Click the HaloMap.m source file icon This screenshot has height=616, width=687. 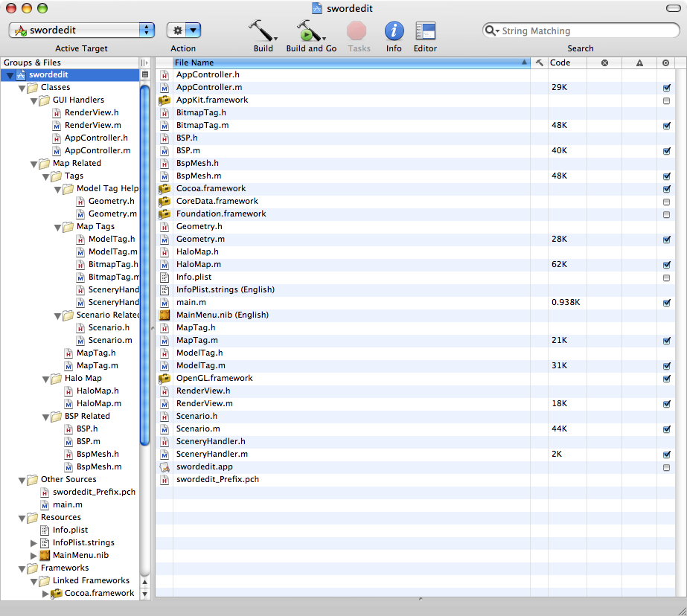164,264
